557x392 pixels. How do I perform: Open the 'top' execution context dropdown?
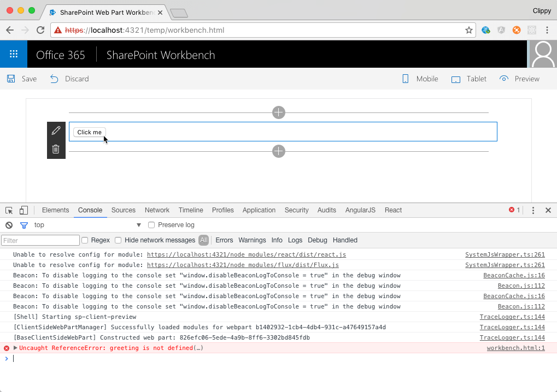(138, 224)
